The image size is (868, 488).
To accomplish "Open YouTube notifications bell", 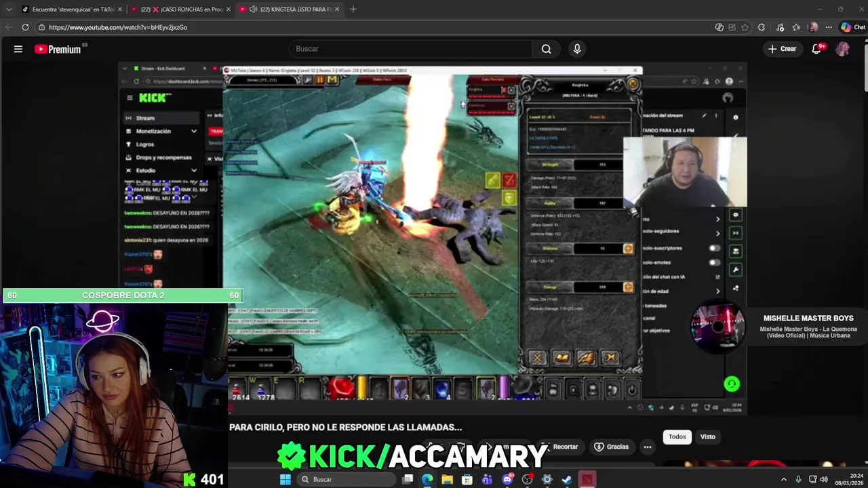I will (816, 49).
